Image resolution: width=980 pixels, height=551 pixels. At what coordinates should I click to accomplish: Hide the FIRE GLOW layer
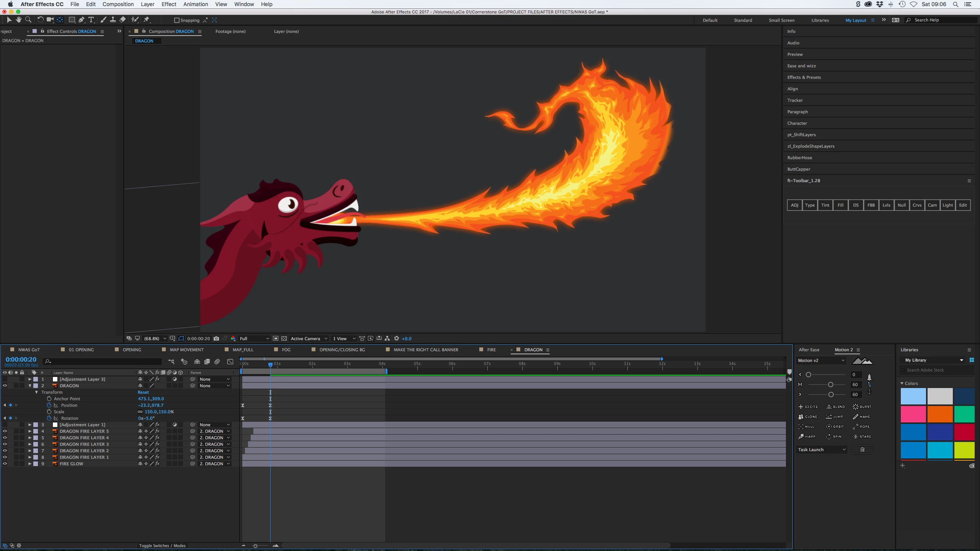pos(5,464)
